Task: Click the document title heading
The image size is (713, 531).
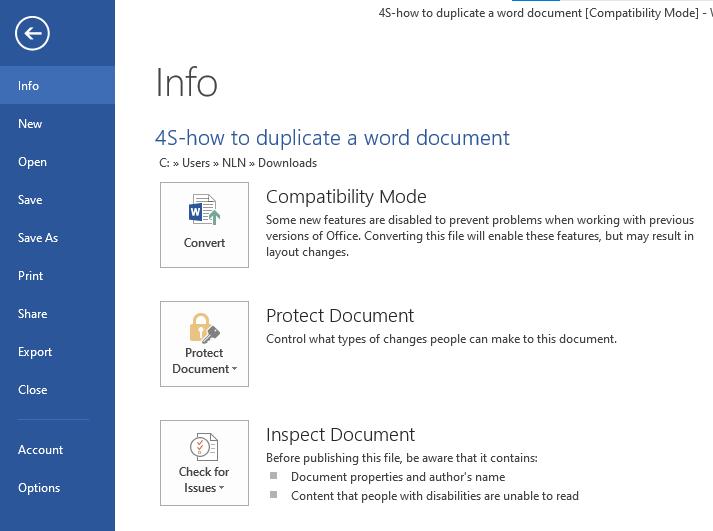Action: tap(332, 138)
